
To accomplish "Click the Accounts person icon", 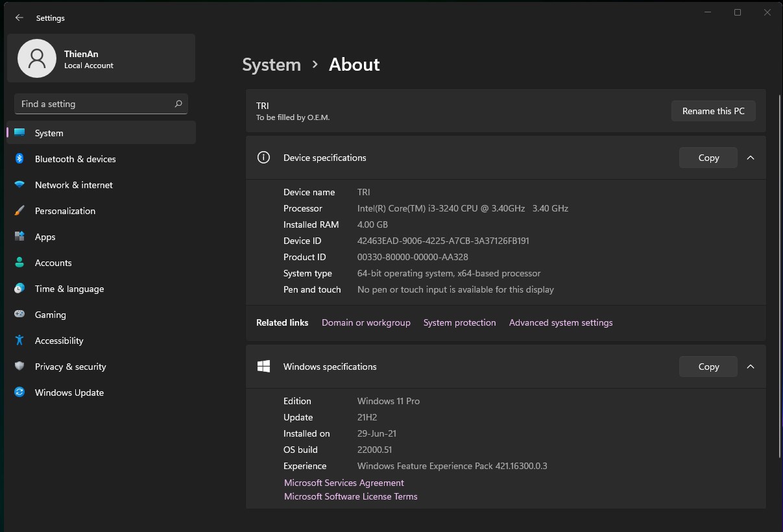I will pos(19,263).
